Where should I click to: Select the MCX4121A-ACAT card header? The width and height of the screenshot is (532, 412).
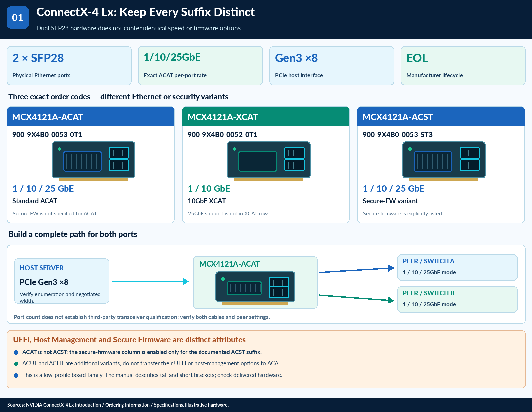click(x=90, y=116)
